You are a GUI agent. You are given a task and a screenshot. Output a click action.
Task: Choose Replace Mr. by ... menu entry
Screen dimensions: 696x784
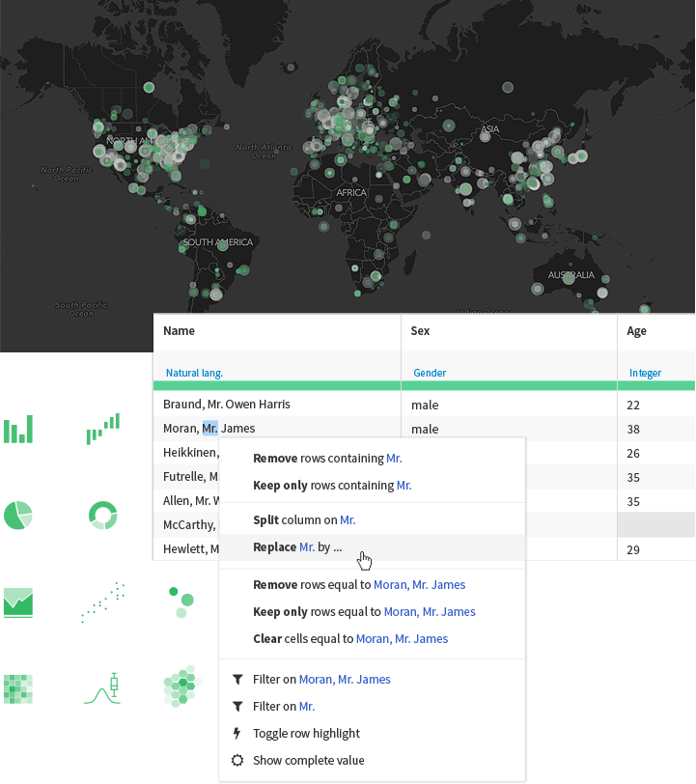(x=297, y=546)
